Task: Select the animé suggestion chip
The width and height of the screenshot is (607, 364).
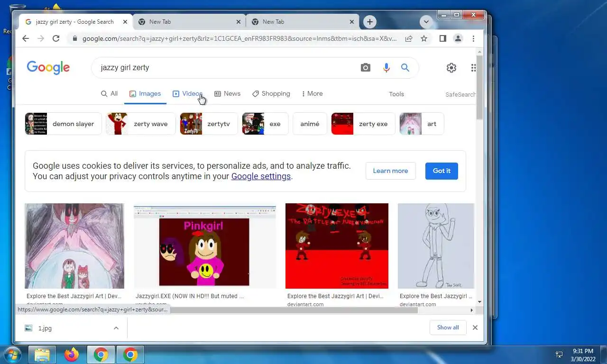Action: coord(310,124)
